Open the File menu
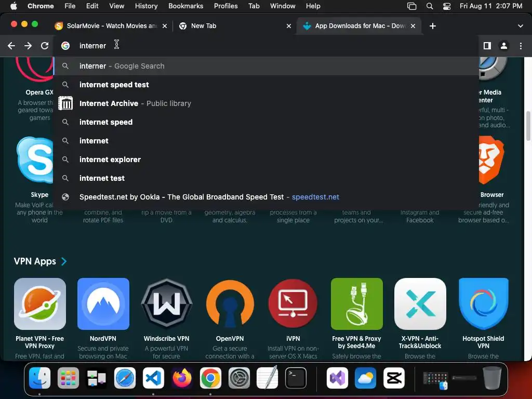 pyautogui.click(x=70, y=6)
